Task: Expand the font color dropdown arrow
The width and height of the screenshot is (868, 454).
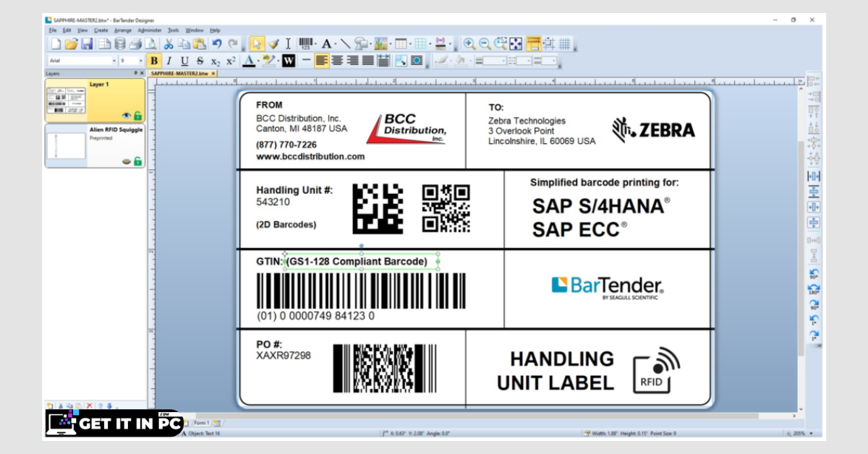Action: [258, 61]
